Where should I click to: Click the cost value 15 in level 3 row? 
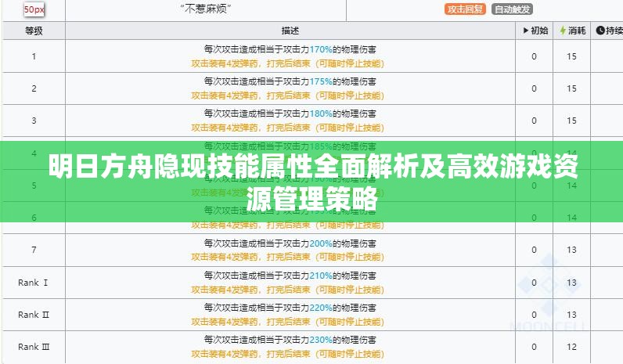coord(571,121)
